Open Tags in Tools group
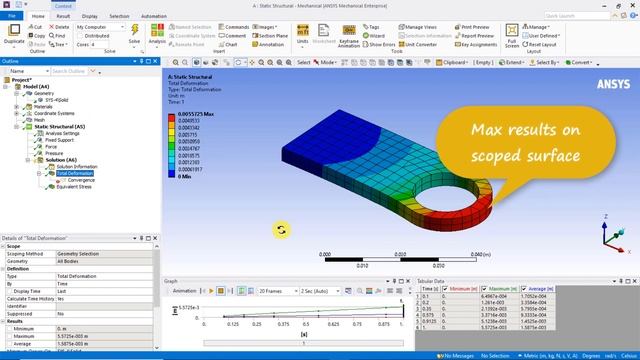The image size is (640, 360). tap(371, 27)
